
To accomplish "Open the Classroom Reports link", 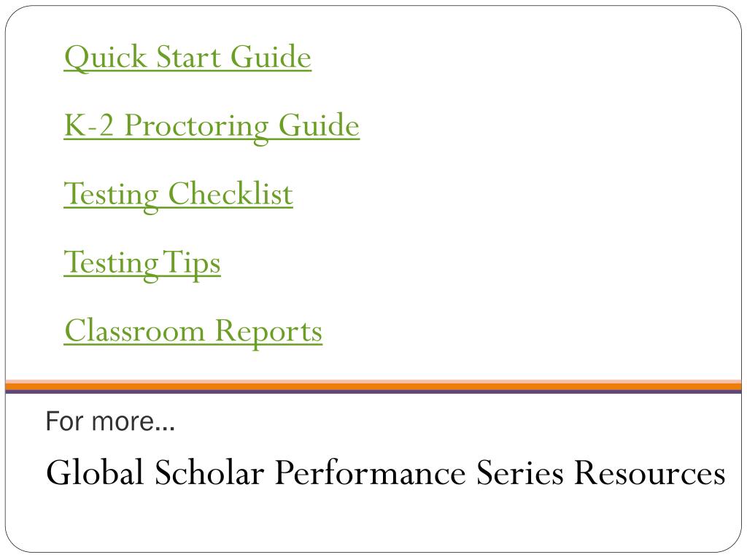I will [193, 332].
